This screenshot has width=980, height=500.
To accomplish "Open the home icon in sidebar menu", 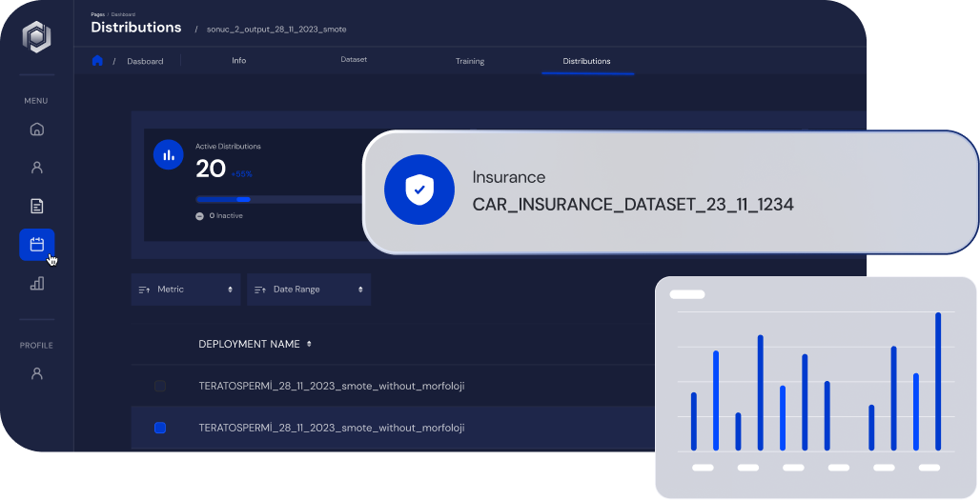I will [37, 130].
